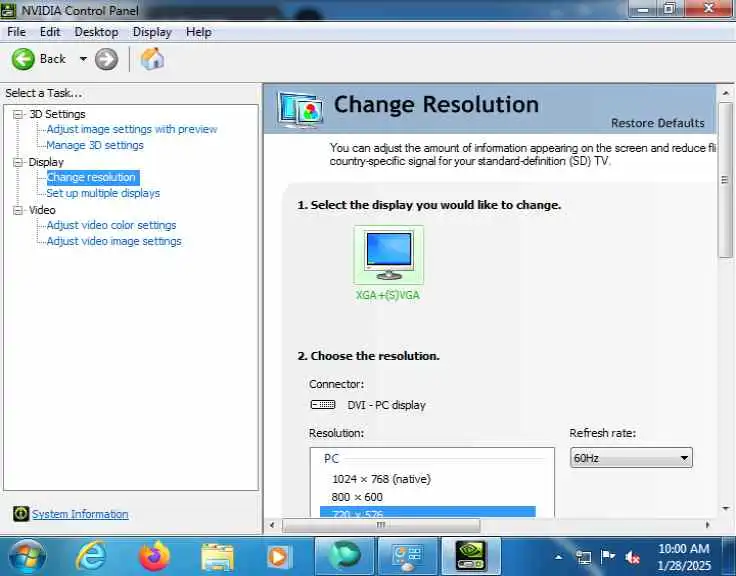Click the System Information icon

[21, 514]
